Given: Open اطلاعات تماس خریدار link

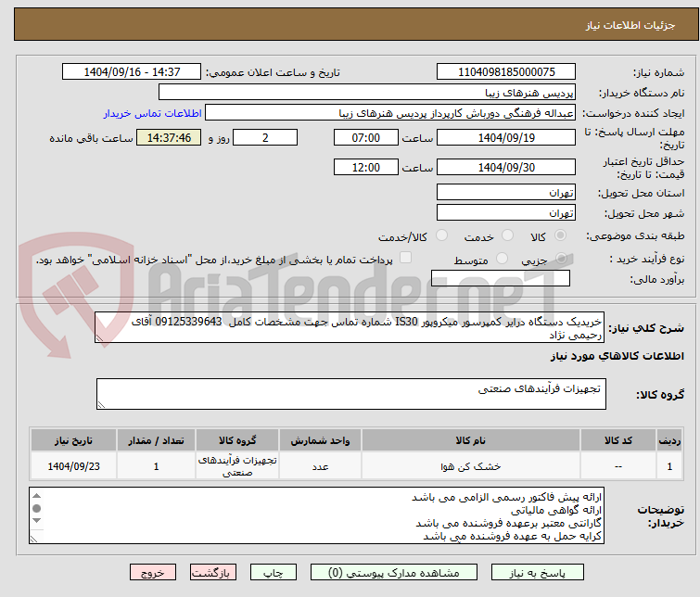Looking at the screenshot, I should 153,113.
